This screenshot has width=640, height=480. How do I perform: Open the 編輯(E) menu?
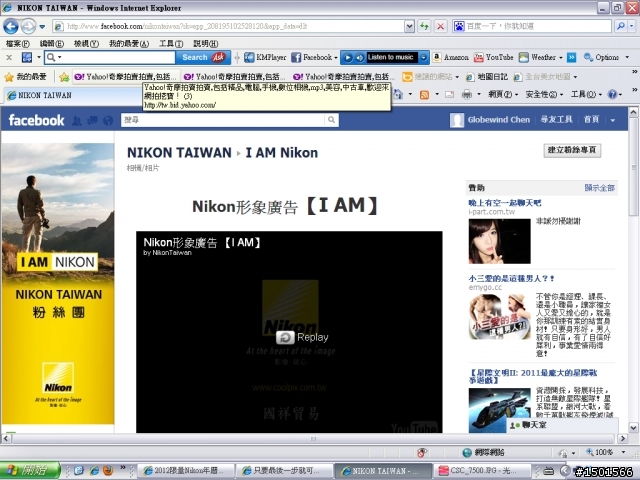[51, 43]
